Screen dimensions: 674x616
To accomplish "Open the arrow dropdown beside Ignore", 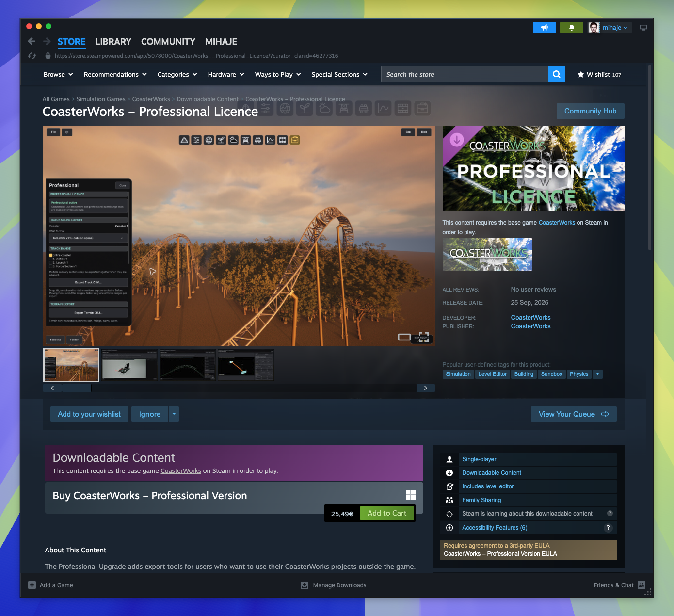I will click(x=174, y=414).
